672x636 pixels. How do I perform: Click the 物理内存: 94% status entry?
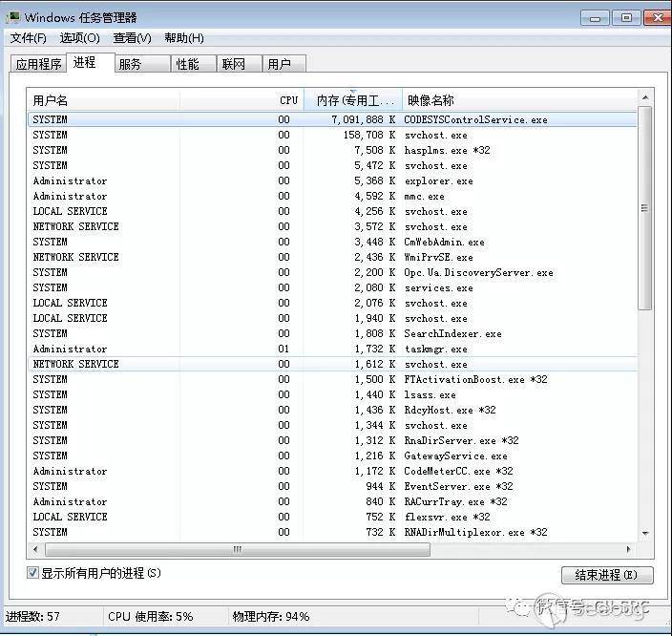(x=271, y=617)
